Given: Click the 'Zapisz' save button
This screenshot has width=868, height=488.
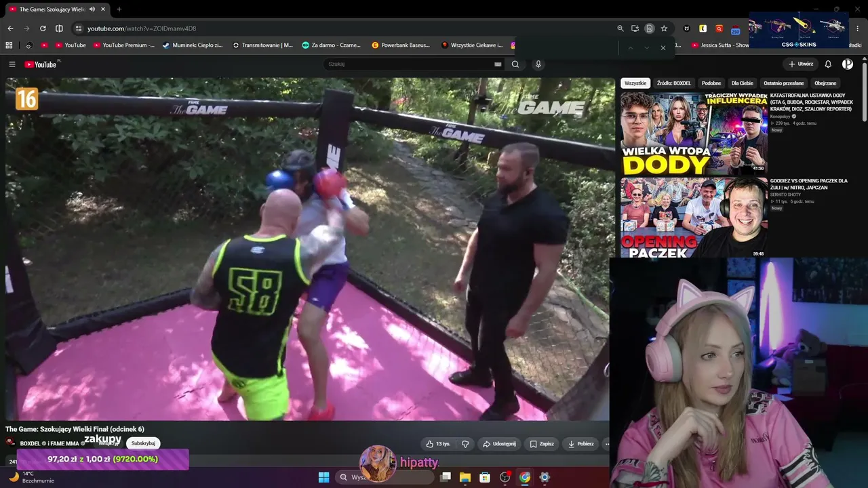Looking at the screenshot, I should tap(542, 444).
